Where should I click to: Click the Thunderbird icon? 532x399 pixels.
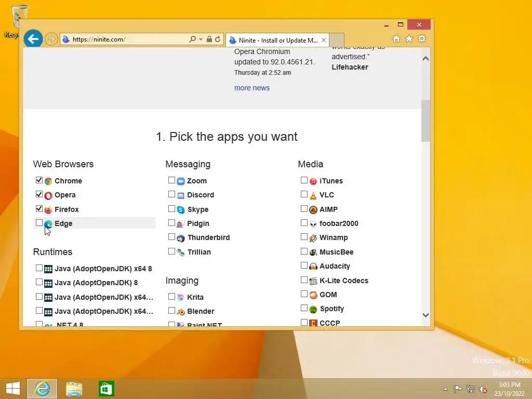(181, 238)
